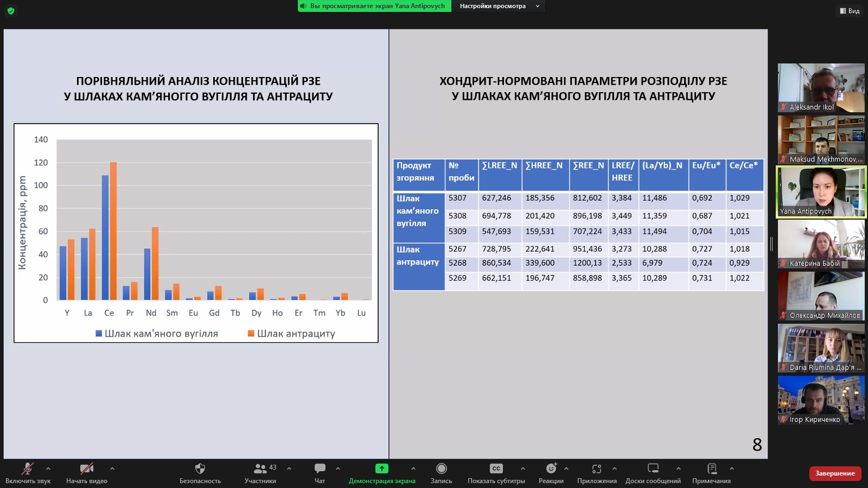Turn on camera with Начать видео

coord(87,469)
